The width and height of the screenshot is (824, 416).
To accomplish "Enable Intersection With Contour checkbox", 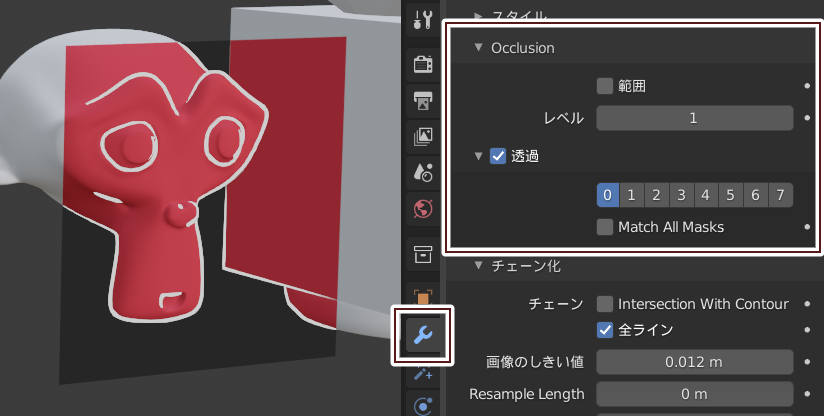I will pos(605,304).
